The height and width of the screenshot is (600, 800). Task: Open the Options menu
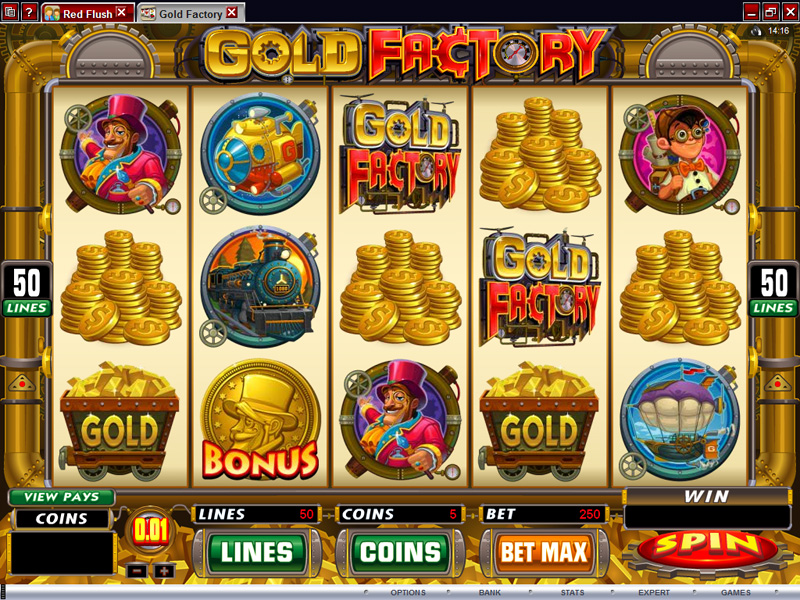(x=408, y=592)
